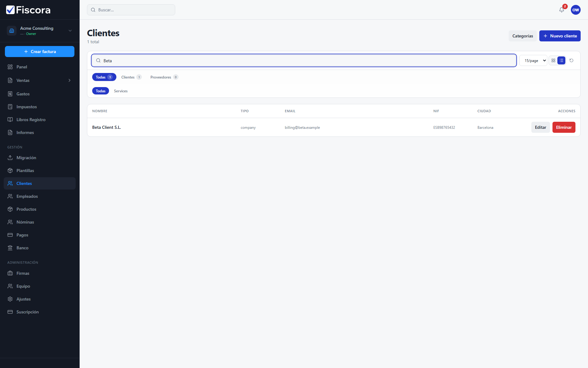
Task: Click the OW user avatar
Action: click(x=575, y=10)
